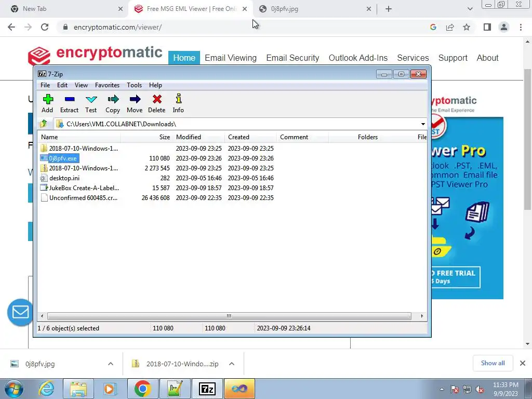Screen dimensions: 532x399
Task: Expand the 0j8pfv.jpg download options
Action: [111, 364]
